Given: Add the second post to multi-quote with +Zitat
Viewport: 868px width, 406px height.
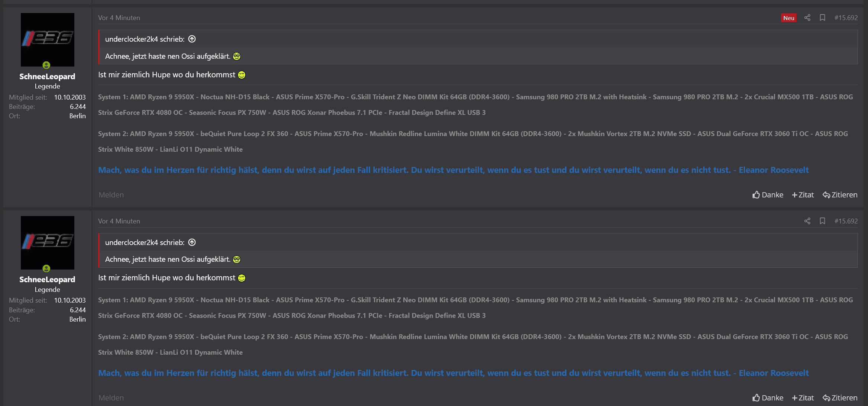Looking at the screenshot, I should (803, 398).
